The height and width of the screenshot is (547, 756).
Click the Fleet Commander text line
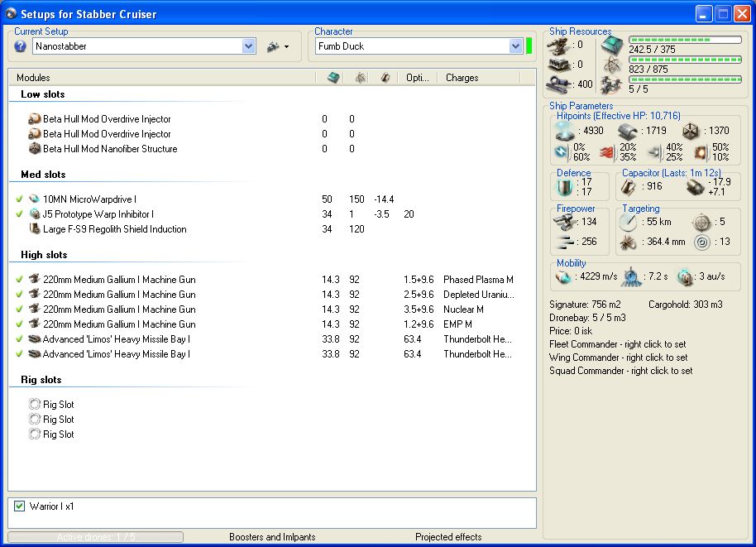pyautogui.click(x=619, y=344)
